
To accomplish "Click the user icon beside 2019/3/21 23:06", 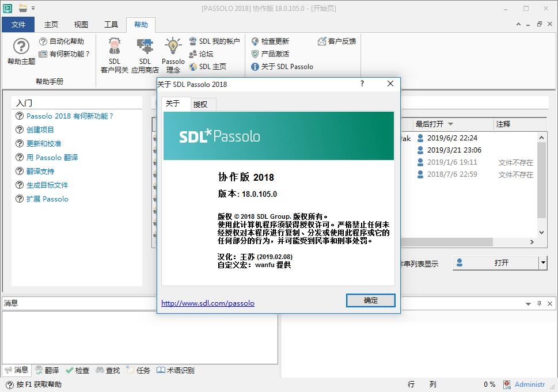I will [x=420, y=150].
